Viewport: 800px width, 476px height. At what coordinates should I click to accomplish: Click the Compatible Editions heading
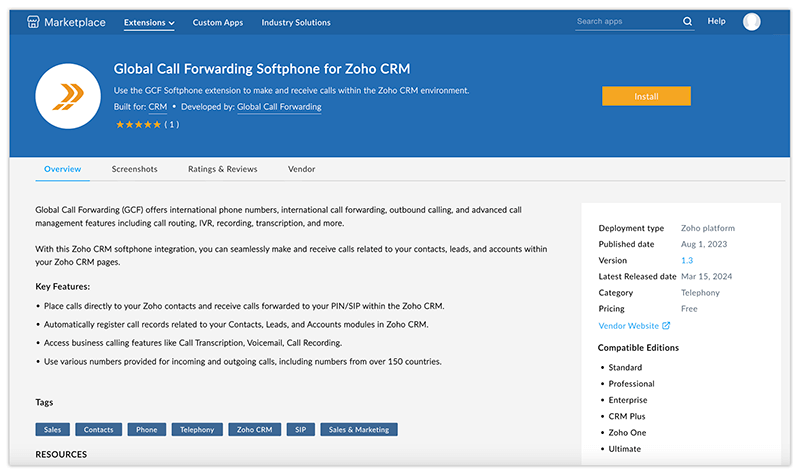(x=638, y=347)
